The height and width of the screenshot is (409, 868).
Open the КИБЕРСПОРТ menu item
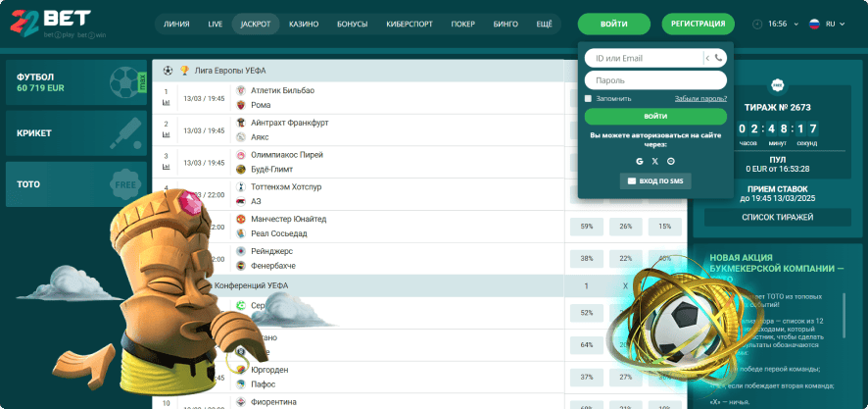410,25
